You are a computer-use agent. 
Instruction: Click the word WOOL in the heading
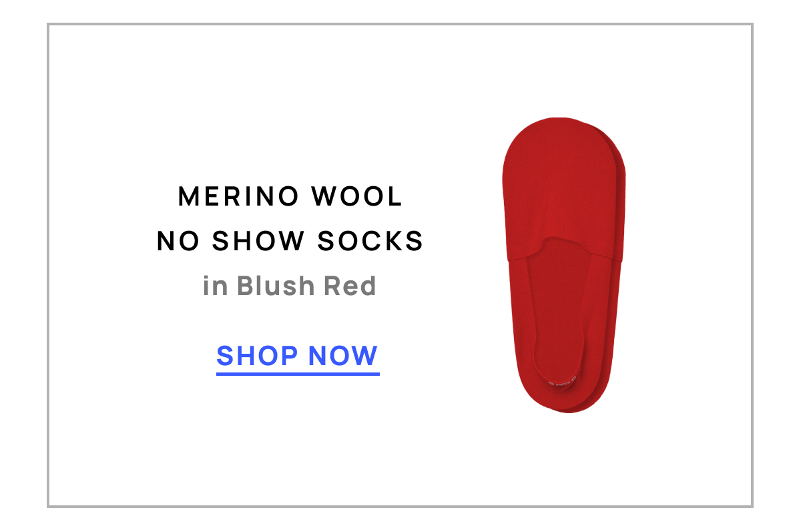point(358,196)
